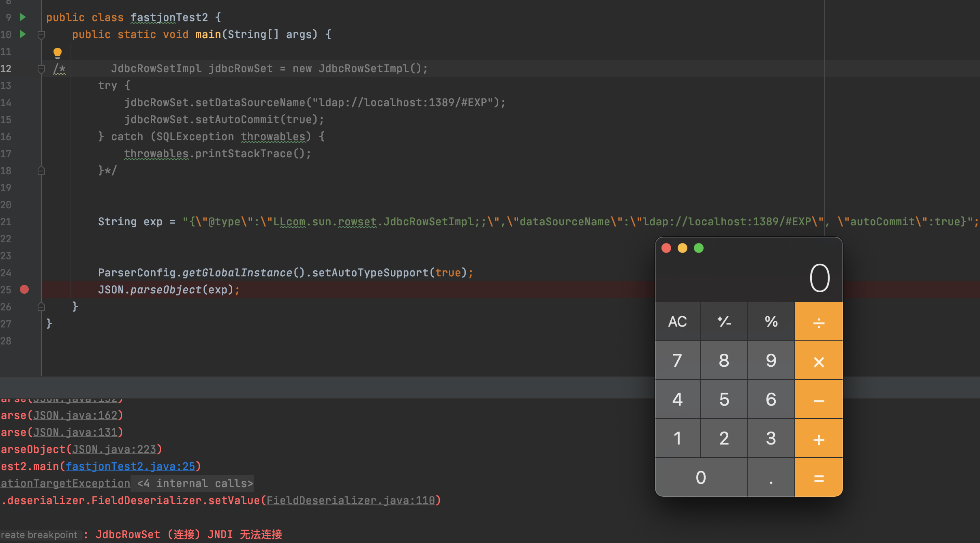This screenshot has width=980, height=543.
Task: Run the fastjonTest2 class from the gutter
Action: point(23,17)
